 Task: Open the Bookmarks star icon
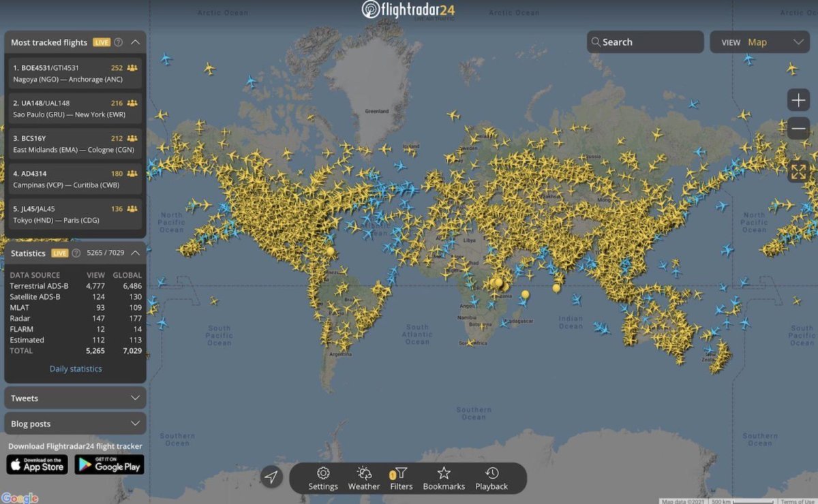pyautogui.click(x=444, y=478)
